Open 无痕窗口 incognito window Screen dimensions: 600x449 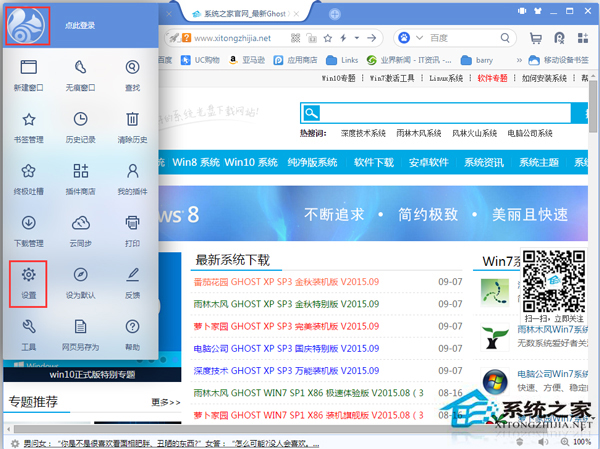click(x=80, y=75)
